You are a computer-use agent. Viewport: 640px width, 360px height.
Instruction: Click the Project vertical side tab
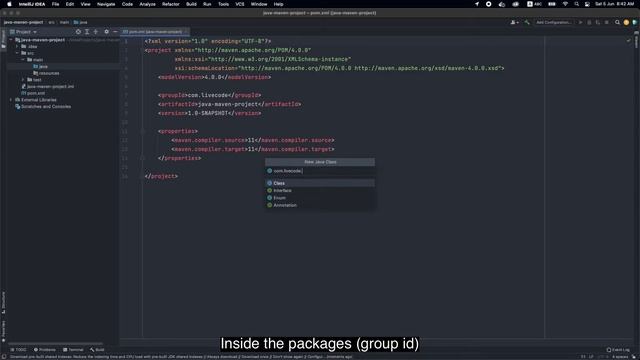click(x=3, y=40)
